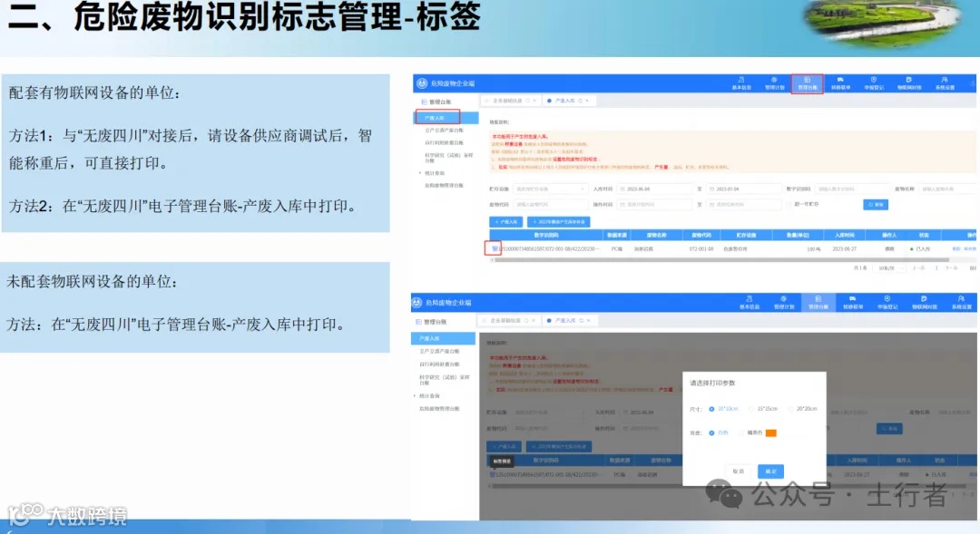The image size is (980, 534).
Task: Click the 危险废物企业端 logo in top screenshot
Action: [x=422, y=83]
